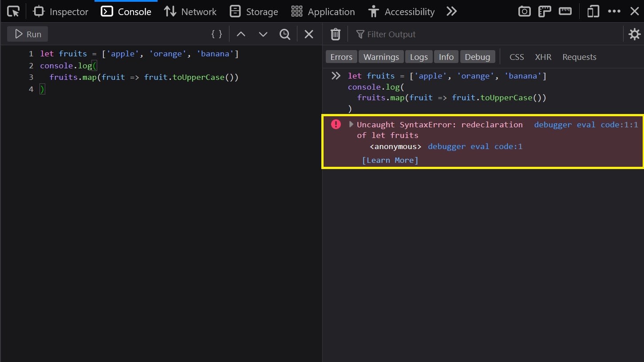Switch to the Console tab

point(126,12)
